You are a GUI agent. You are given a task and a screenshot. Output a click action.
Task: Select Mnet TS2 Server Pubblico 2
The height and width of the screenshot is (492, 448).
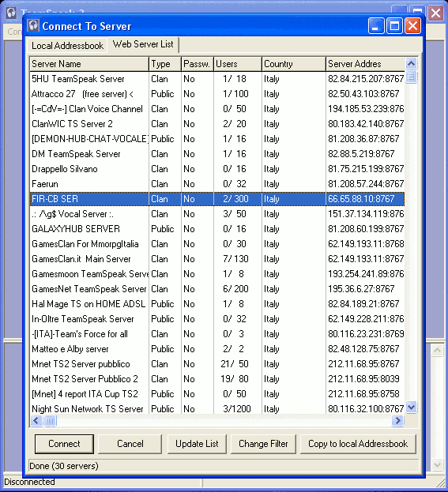pos(217,379)
